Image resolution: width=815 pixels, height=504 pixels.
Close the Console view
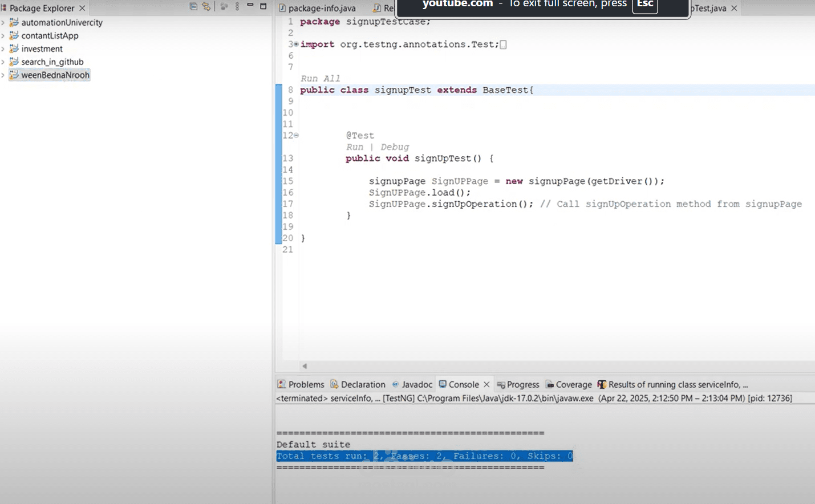click(x=486, y=385)
